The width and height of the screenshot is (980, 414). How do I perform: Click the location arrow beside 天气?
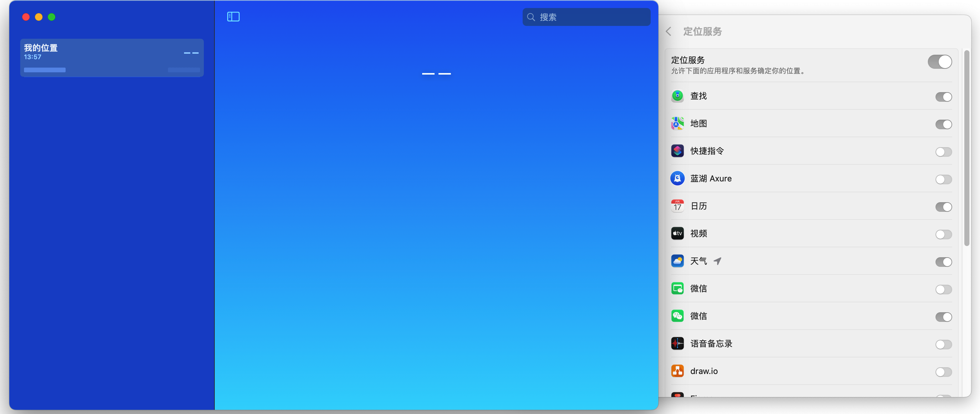tap(717, 261)
